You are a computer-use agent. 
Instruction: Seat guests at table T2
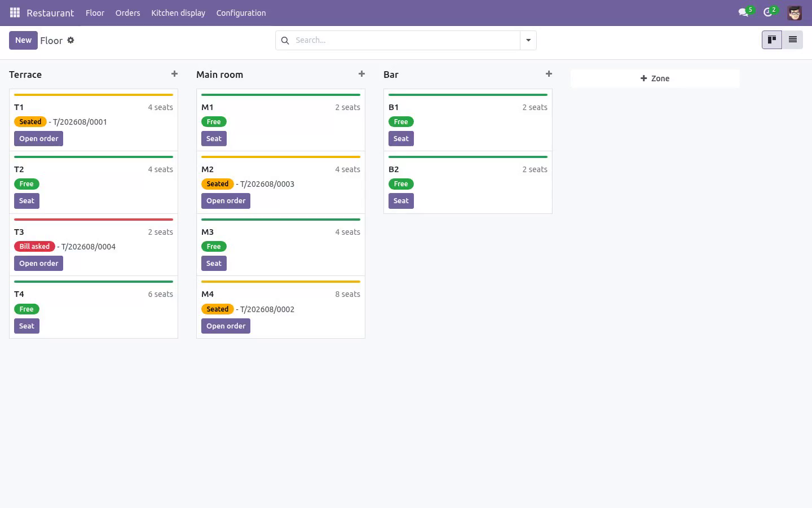pyautogui.click(x=27, y=200)
